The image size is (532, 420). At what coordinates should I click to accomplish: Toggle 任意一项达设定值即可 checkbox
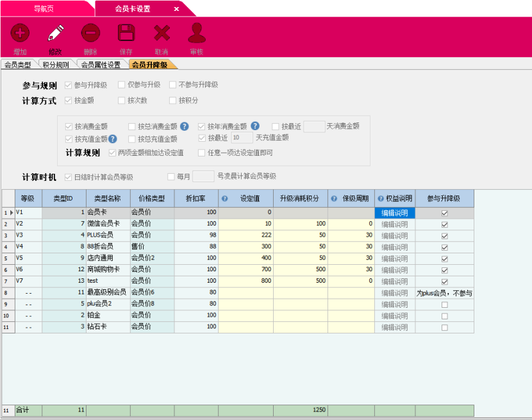[201, 153]
